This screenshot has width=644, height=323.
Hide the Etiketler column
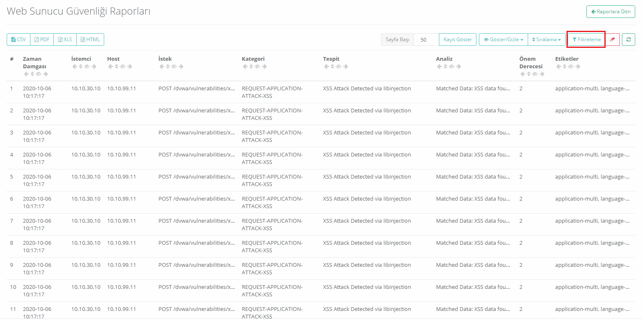571,67
